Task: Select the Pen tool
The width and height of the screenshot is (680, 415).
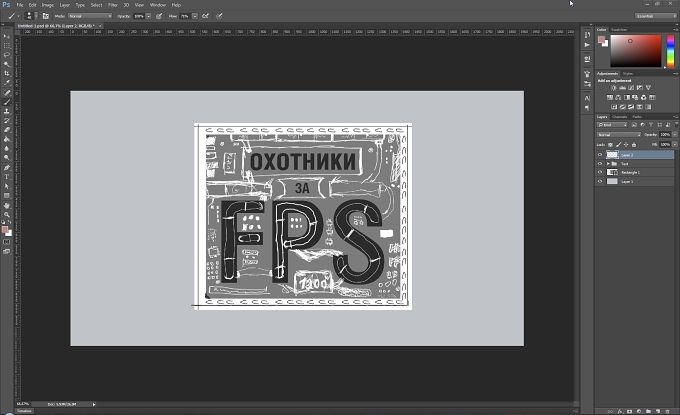Action: click(x=7, y=167)
